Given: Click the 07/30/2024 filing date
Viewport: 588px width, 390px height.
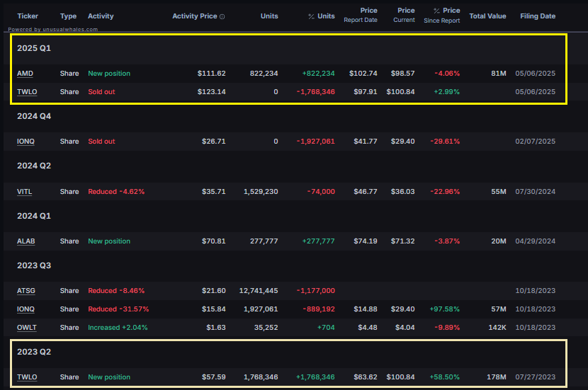Looking at the screenshot, I should (x=535, y=191).
